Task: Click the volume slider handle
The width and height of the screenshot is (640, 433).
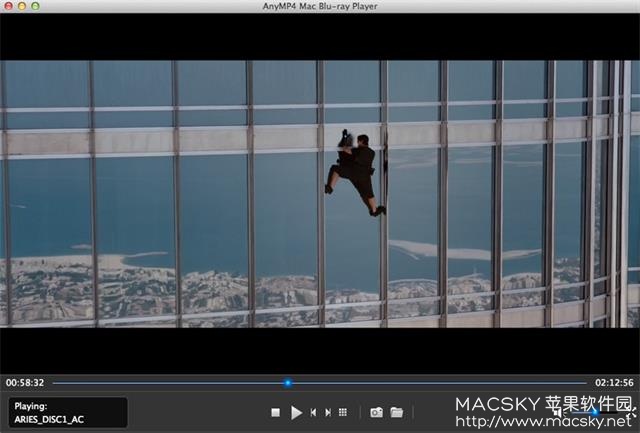Action: pos(596,412)
